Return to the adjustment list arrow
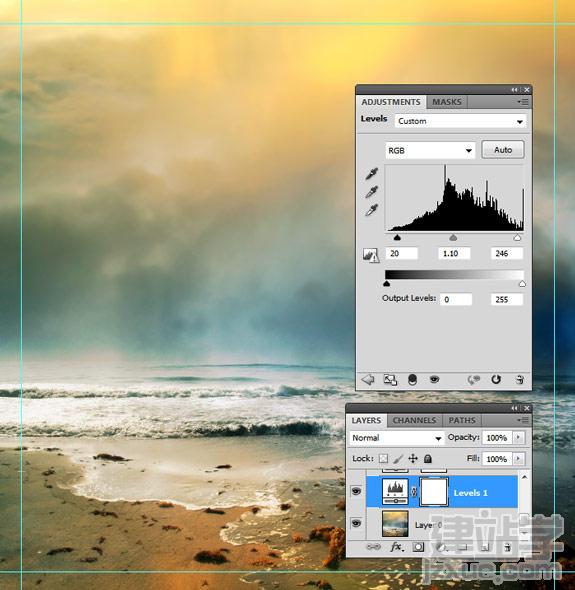 click(x=368, y=380)
